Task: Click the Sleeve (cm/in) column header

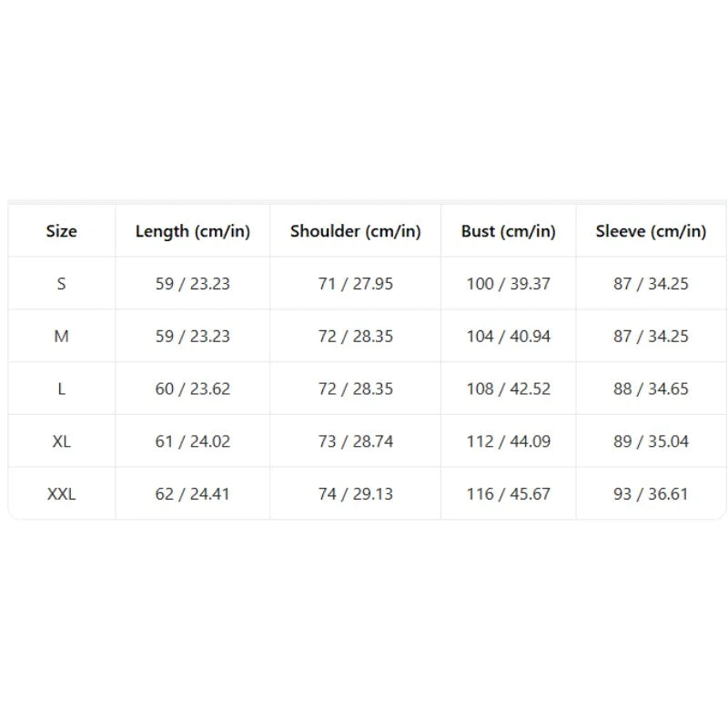Action: [651, 231]
